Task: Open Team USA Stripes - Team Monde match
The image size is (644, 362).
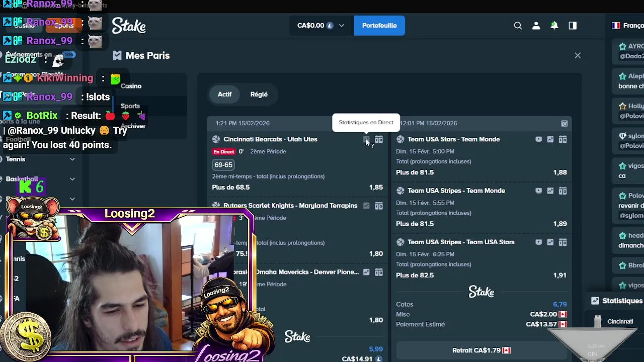Action: [456, 191]
